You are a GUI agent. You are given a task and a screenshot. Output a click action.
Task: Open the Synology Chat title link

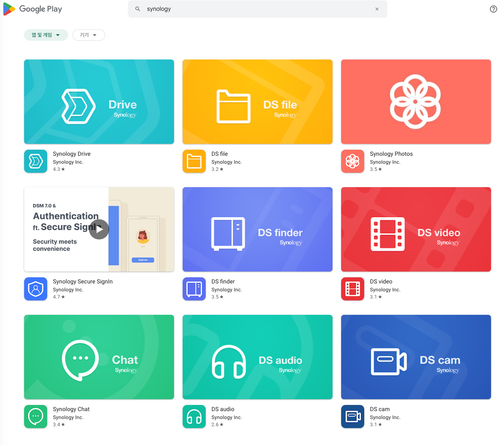(71, 409)
